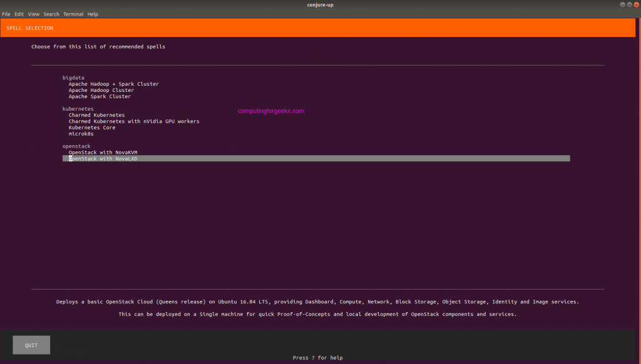Click the QUIT button
The width and height of the screenshot is (641, 364).
click(31, 345)
